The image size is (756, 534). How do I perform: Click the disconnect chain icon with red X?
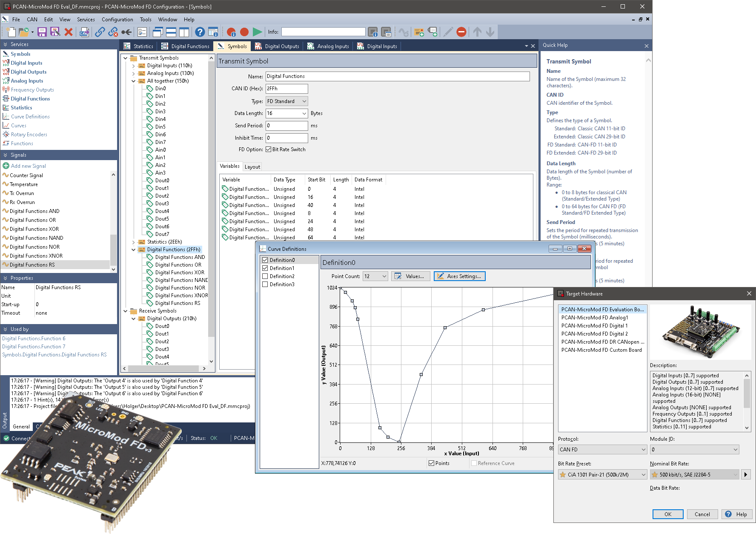click(113, 32)
